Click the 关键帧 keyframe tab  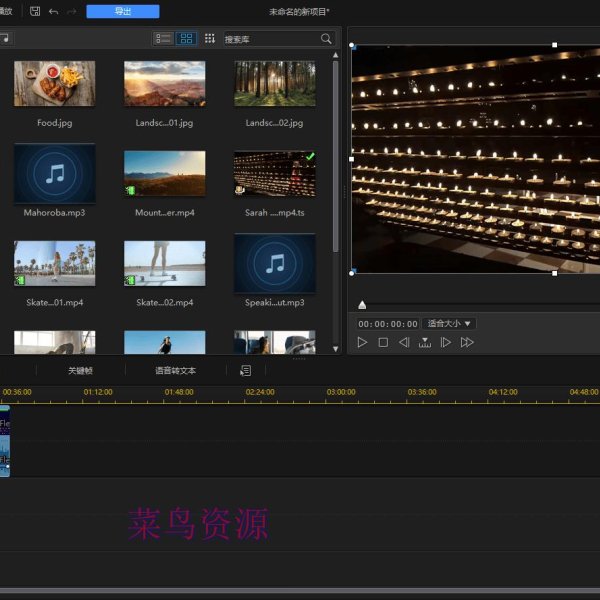point(81,370)
